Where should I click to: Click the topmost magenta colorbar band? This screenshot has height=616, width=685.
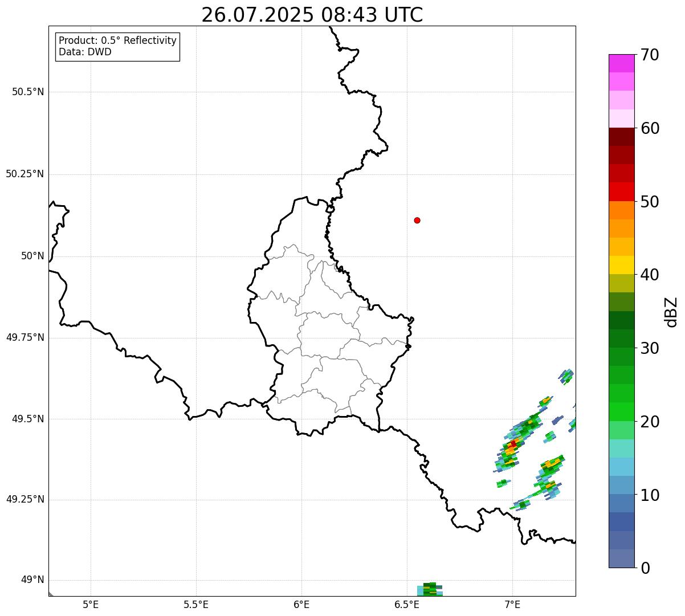(621, 63)
